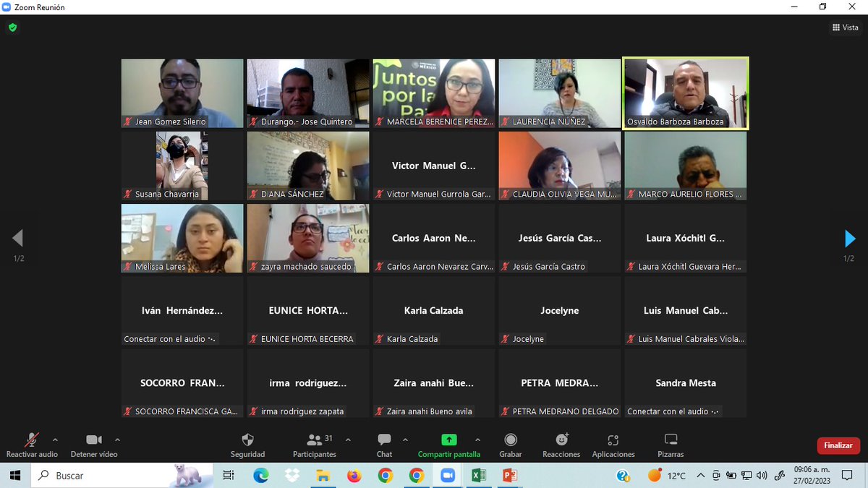Click the Jesús García Castro name label
Viewport: 868px width, 488px height.
tap(543, 267)
